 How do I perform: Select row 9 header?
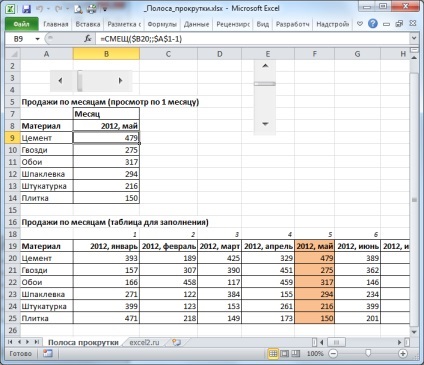tap(13, 138)
